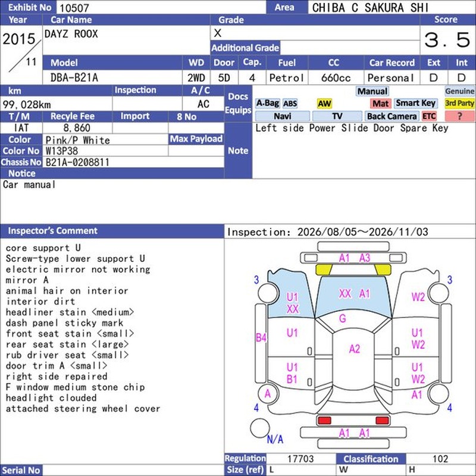
Task: Click 'F window medium stone chip' comment
Action: click(x=75, y=387)
